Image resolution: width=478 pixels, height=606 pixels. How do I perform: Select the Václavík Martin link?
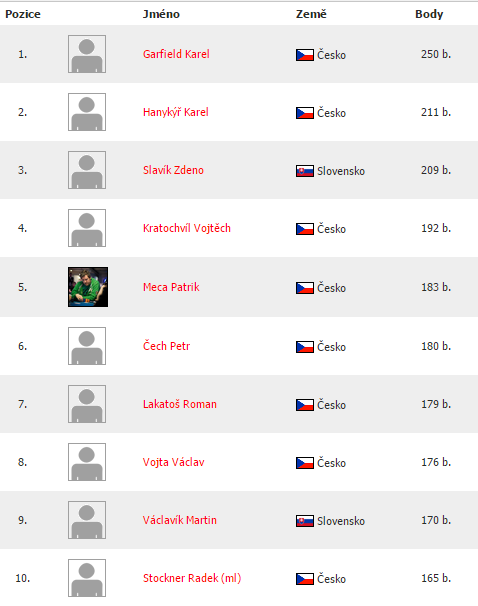(180, 520)
